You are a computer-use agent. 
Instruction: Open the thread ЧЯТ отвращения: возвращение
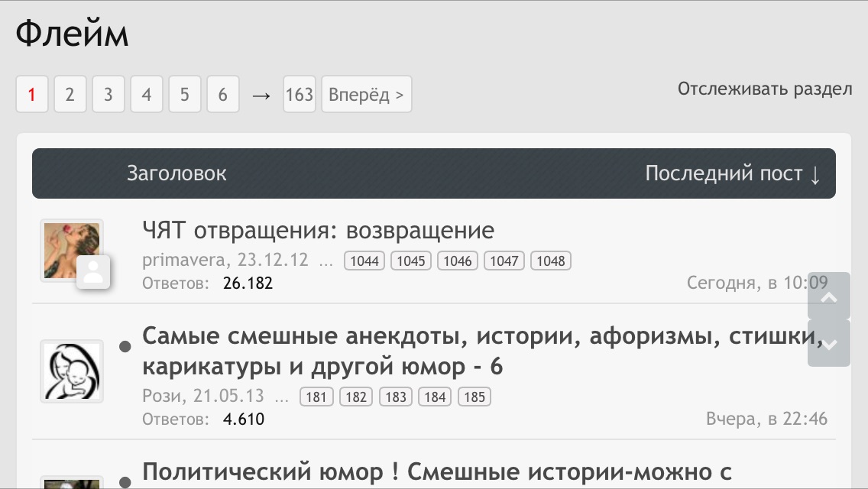pyautogui.click(x=319, y=231)
